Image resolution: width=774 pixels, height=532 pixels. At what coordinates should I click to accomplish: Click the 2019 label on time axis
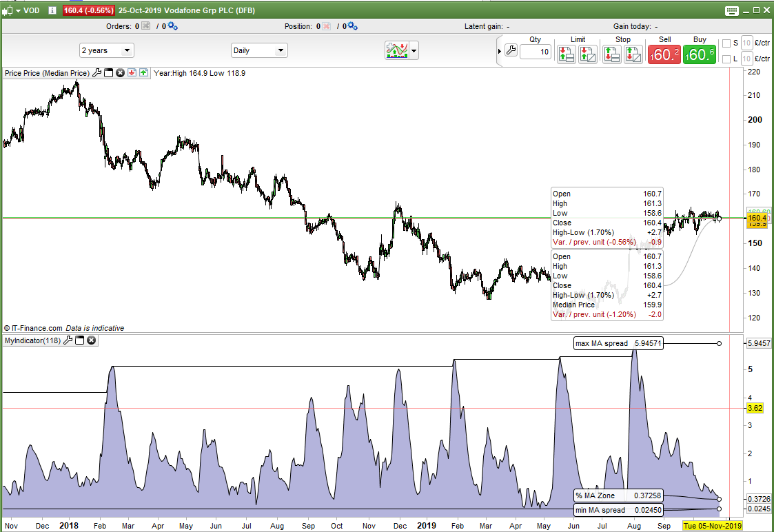[x=427, y=526]
